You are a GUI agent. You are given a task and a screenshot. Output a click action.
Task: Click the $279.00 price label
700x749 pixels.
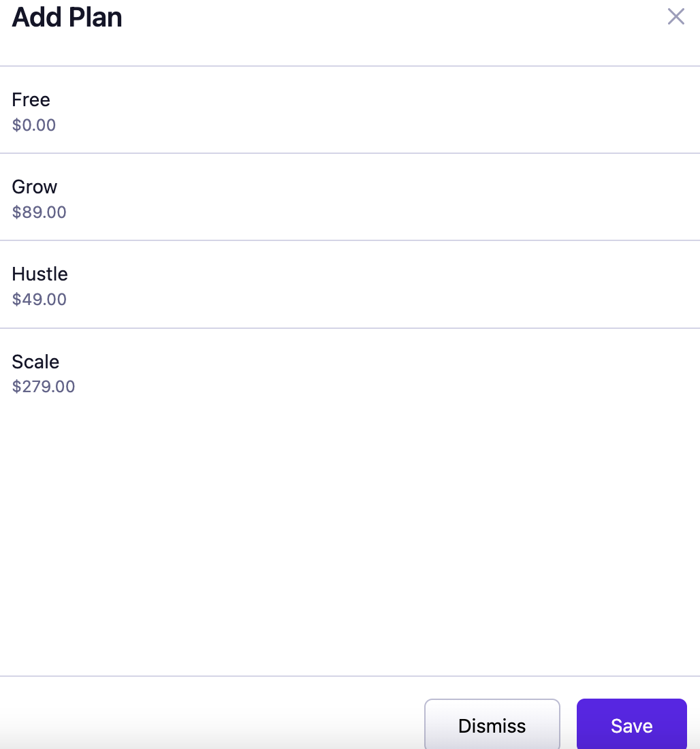(x=44, y=387)
